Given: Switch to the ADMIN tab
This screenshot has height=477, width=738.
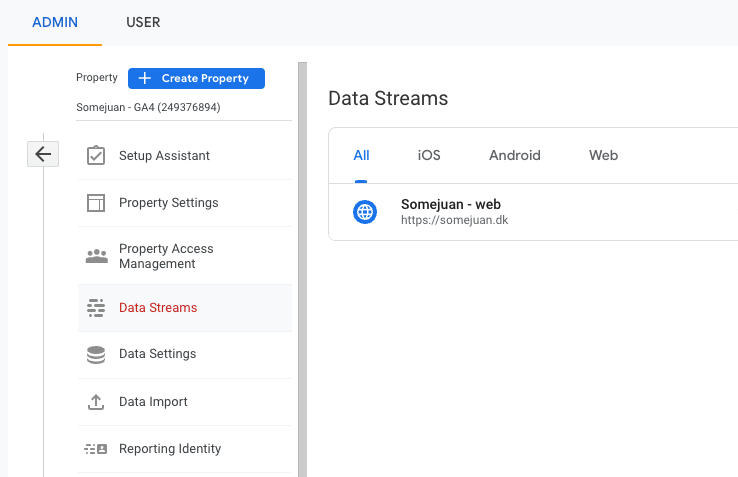Looking at the screenshot, I should [55, 22].
